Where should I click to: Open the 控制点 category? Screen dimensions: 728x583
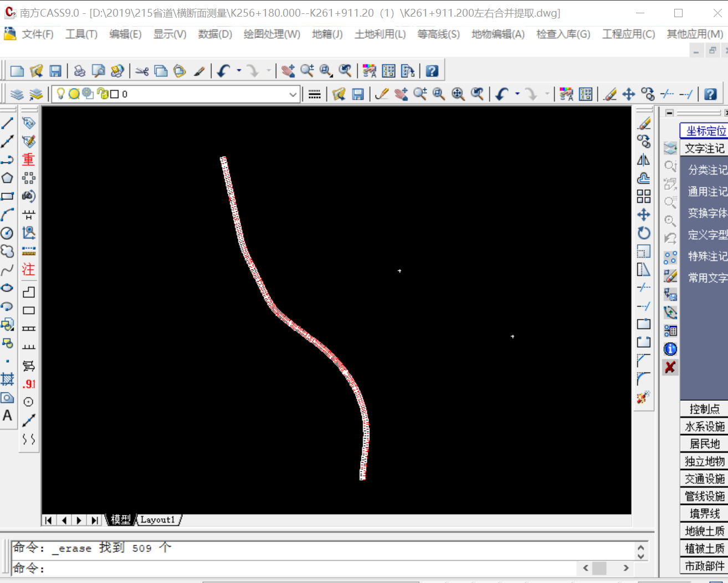(704, 409)
